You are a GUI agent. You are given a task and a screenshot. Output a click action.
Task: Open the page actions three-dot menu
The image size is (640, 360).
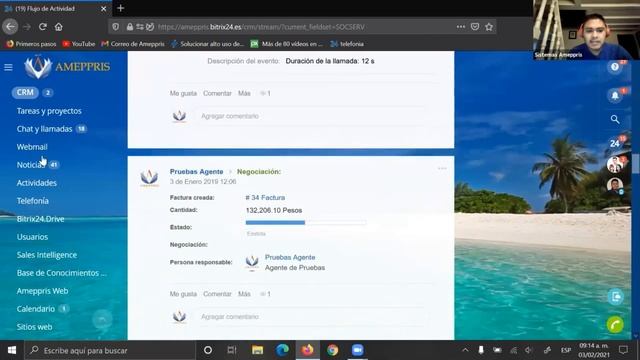(x=461, y=27)
